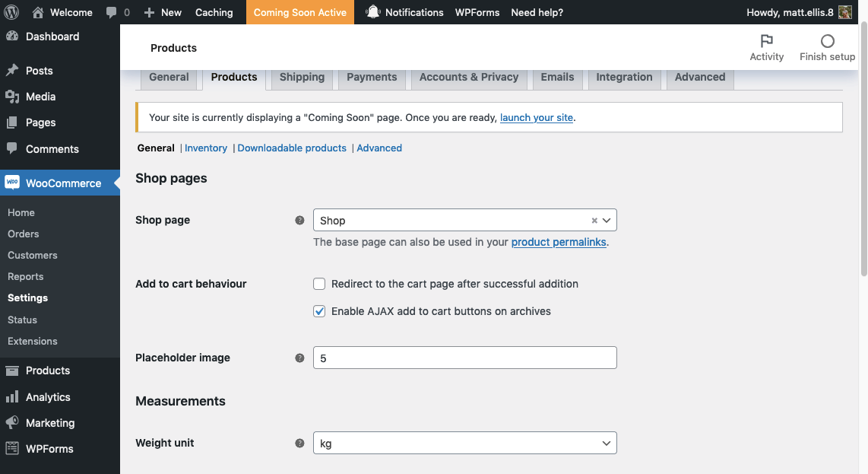Open Analytics in the sidebar menu
This screenshot has height=474, width=868.
tap(48, 397)
